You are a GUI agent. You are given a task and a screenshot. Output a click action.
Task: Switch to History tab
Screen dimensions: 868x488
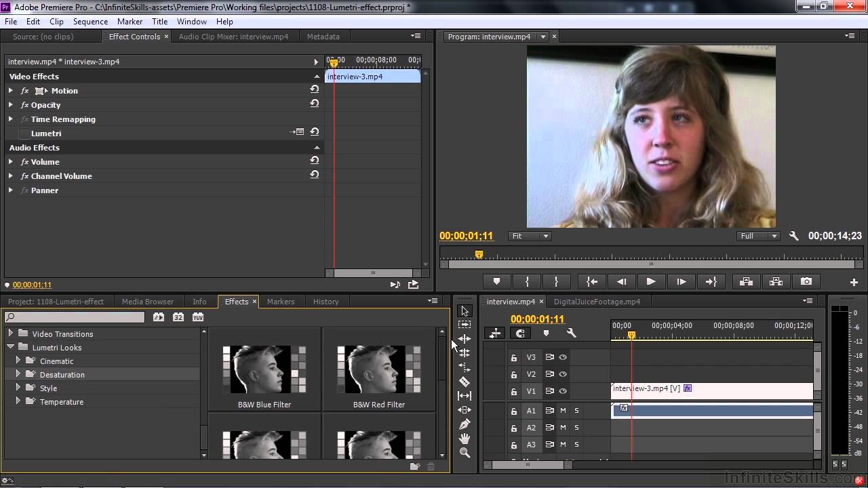click(x=325, y=302)
